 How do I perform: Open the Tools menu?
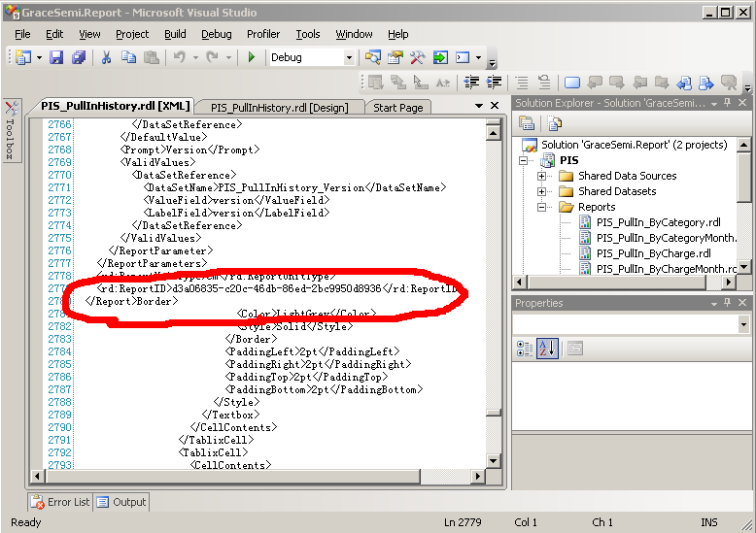pyautogui.click(x=308, y=34)
